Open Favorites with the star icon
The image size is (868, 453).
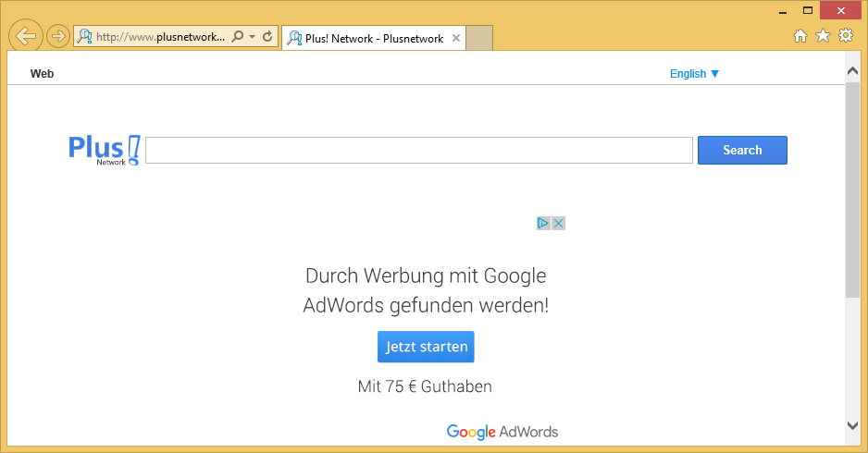pos(824,36)
